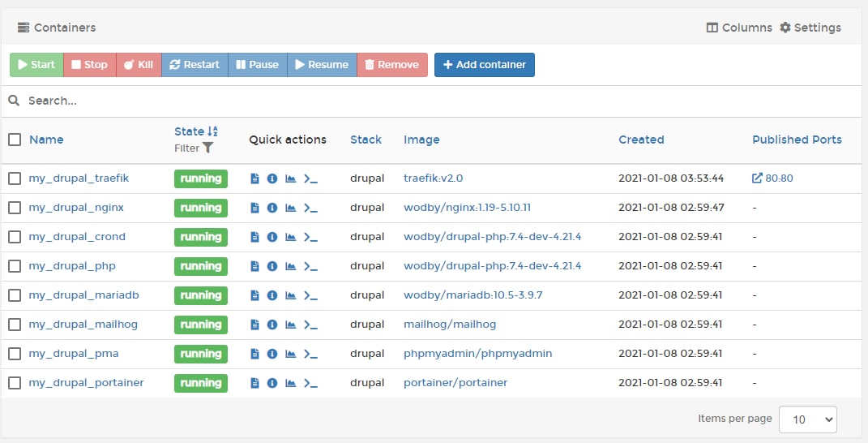Screen dimensions: 868x443
Task: Open inspect info icon for my_drupal_portainer
Action: 272,383
